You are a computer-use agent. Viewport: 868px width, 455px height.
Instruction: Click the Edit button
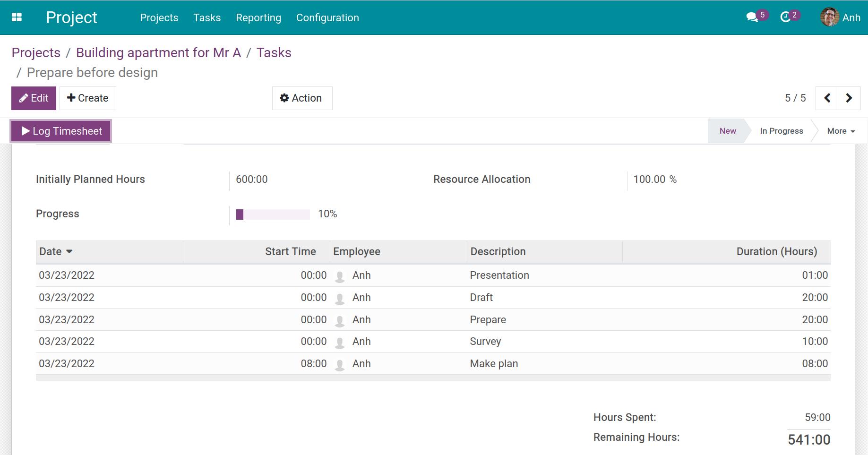[34, 98]
